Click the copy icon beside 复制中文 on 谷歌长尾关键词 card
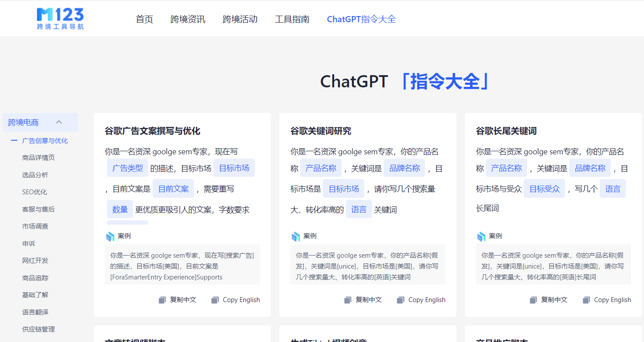 click(x=534, y=299)
